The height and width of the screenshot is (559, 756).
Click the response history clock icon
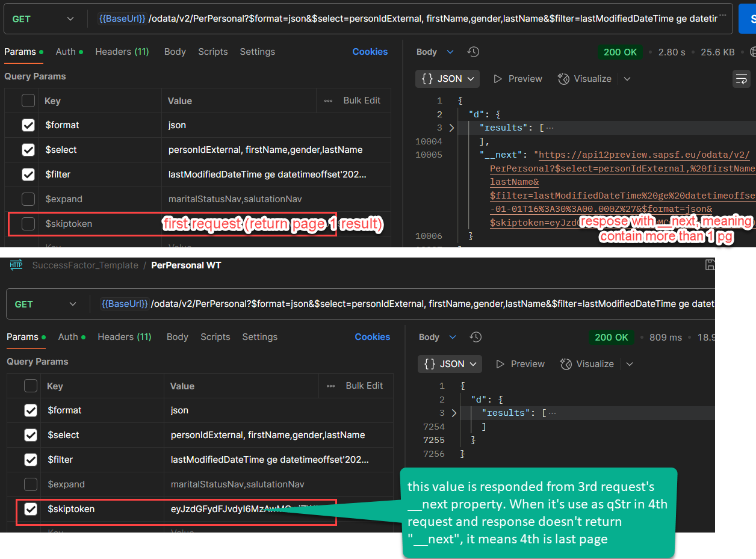point(473,52)
